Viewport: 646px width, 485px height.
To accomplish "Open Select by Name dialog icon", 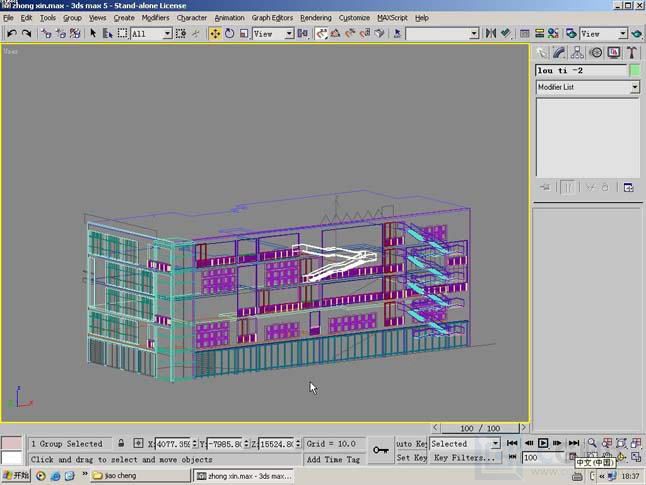I will 108,33.
